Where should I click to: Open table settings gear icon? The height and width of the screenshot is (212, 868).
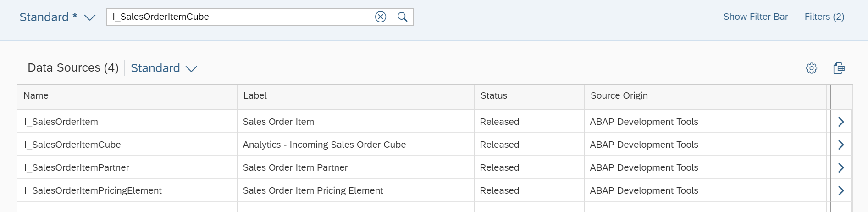point(812,68)
